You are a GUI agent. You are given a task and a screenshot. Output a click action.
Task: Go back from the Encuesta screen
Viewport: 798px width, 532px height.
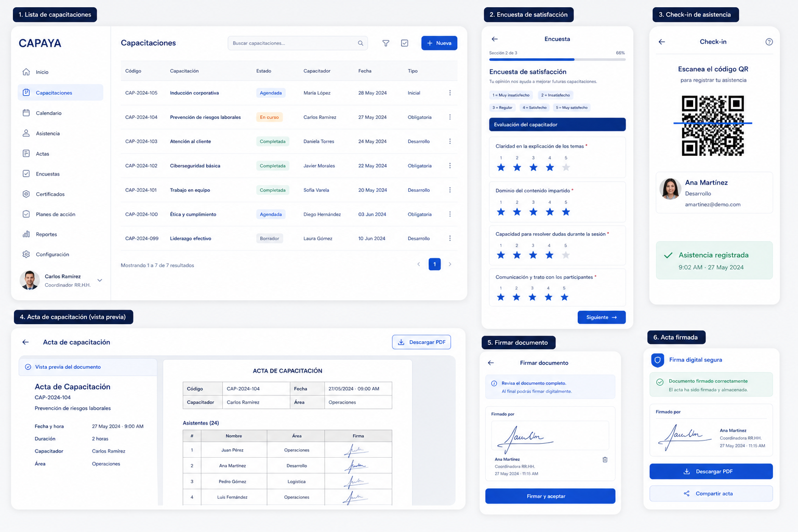pyautogui.click(x=495, y=39)
